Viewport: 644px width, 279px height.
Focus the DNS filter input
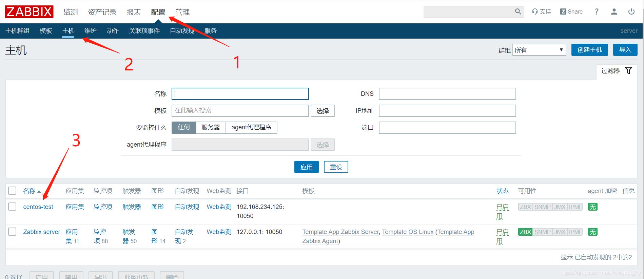(x=447, y=94)
